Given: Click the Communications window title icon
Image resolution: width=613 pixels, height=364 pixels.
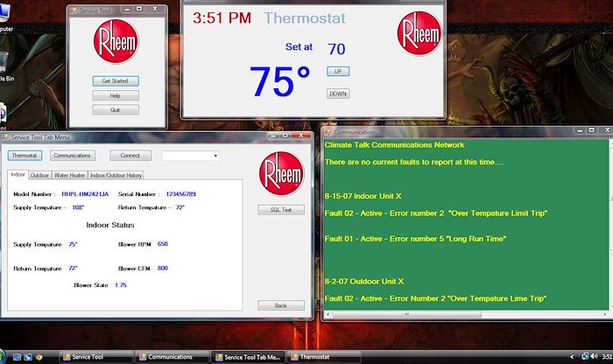Looking at the screenshot, I should 328,132.
